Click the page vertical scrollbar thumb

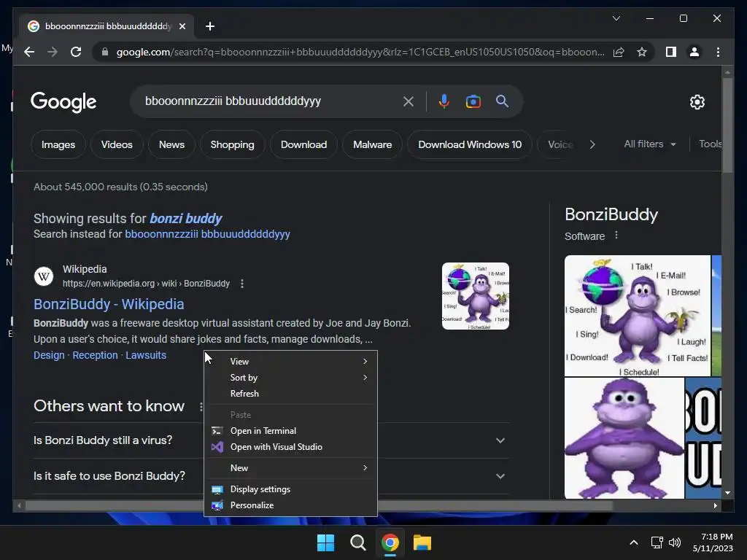(727, 125)
